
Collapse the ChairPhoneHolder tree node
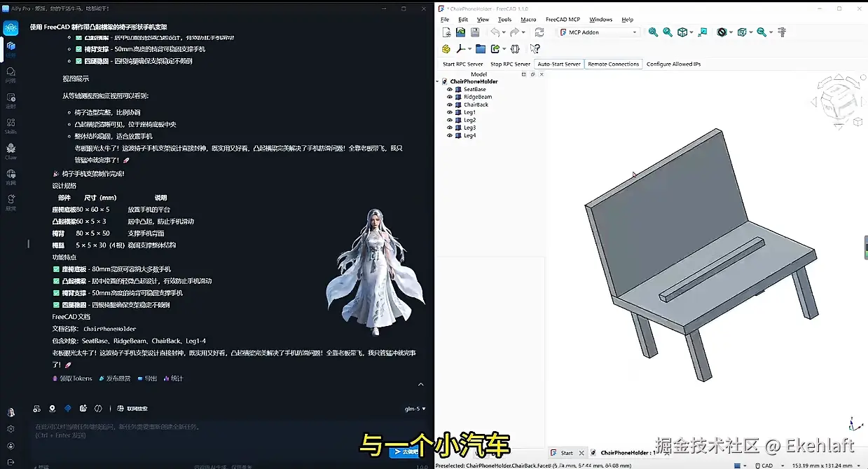point(438,81)
